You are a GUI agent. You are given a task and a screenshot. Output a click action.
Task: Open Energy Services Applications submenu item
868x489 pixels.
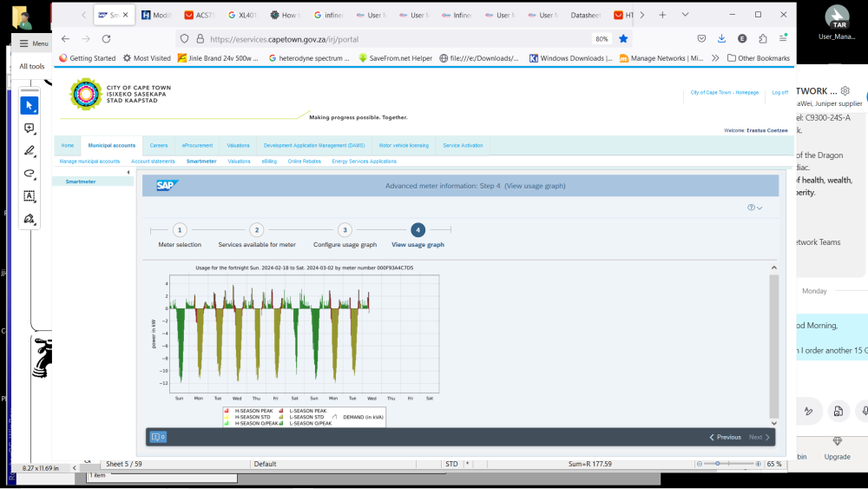pyautogui.click(x=365, y=162)
